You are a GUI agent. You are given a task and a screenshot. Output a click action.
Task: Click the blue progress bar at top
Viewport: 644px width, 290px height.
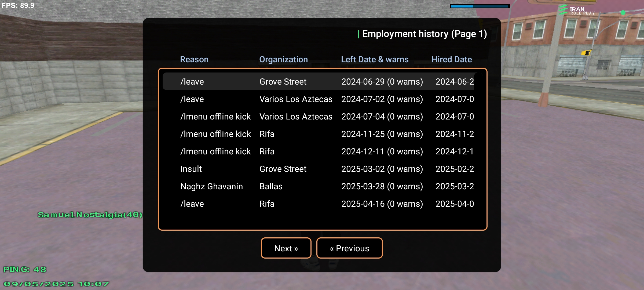pyautogui.click(x=480, y=6)
